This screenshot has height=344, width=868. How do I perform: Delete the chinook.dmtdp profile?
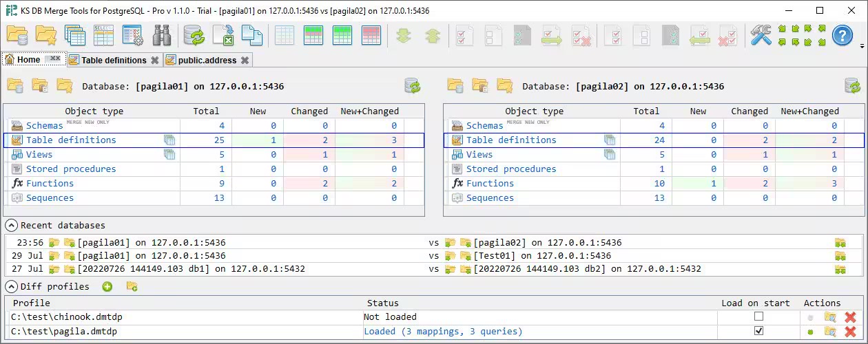click(x=850, y=317)
